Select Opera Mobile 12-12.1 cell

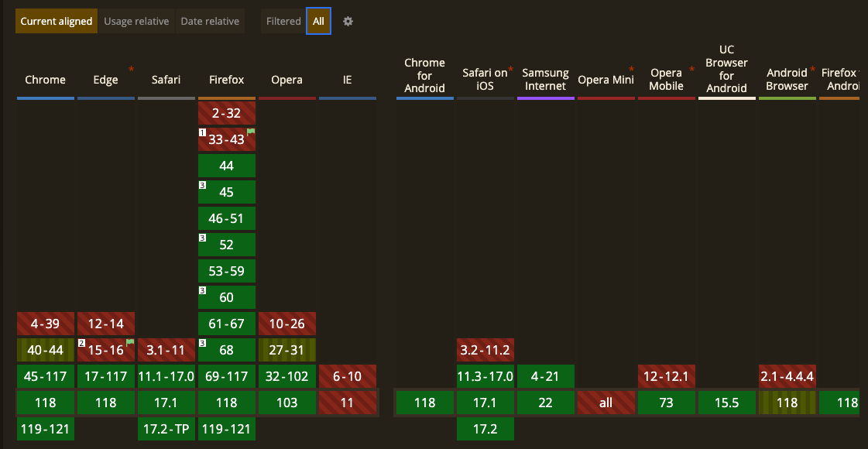(x=667, y=376)
